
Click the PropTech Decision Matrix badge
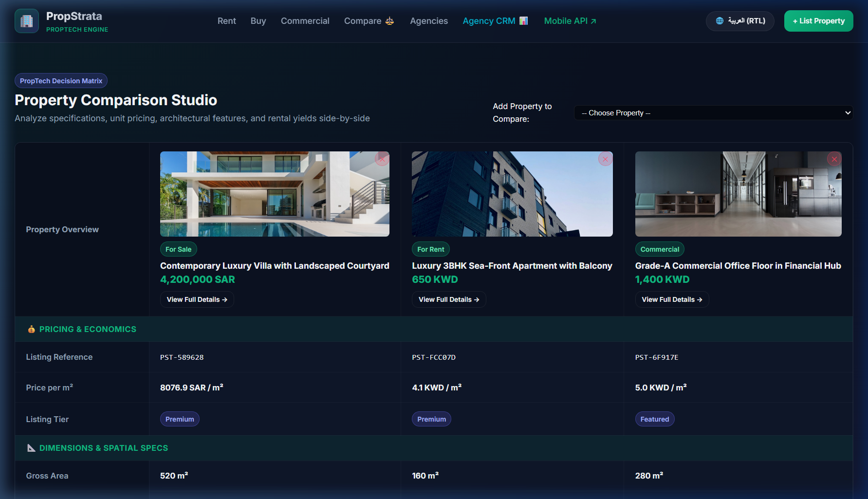coord(61,81)
